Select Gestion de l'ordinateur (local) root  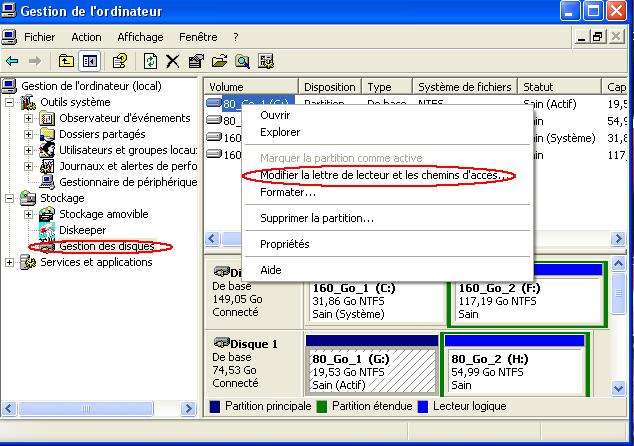(x=91, y=86)
